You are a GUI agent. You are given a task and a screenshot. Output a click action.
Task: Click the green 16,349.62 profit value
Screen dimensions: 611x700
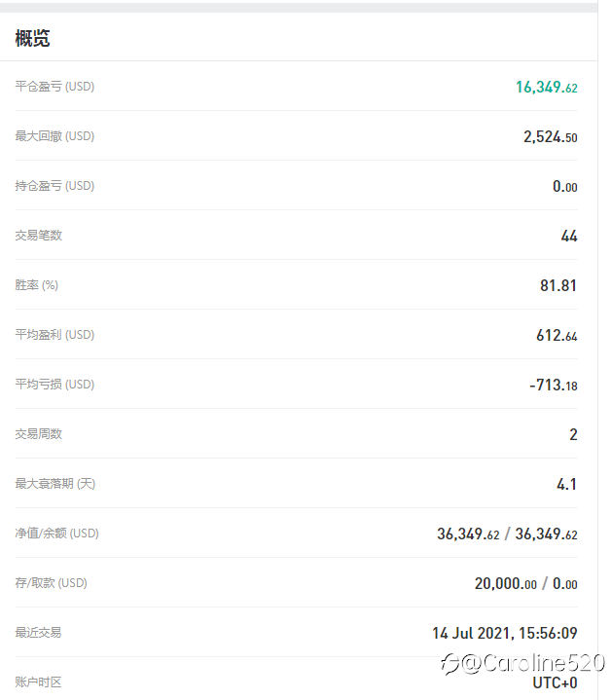547,87
